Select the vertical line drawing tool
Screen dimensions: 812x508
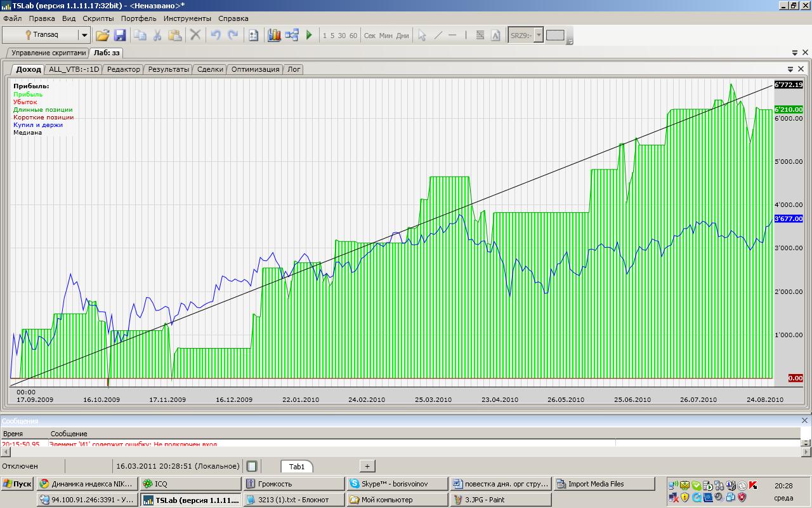point(466,36)
